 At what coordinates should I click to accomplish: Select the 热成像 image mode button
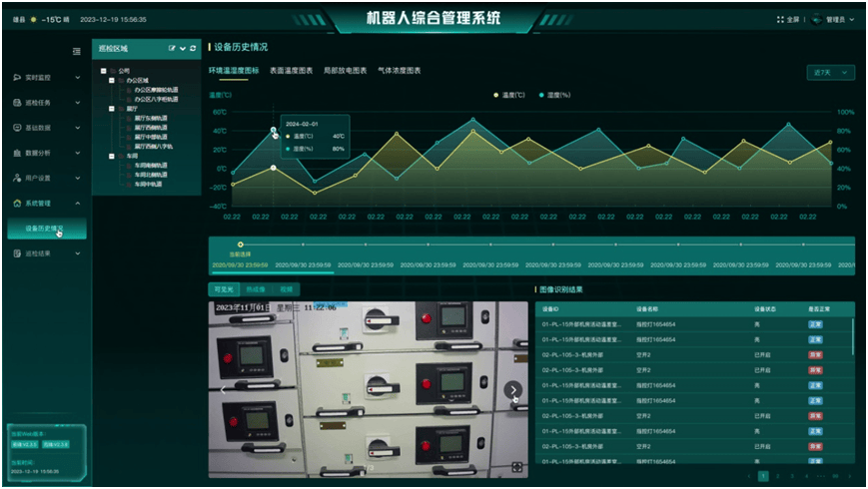255,289
